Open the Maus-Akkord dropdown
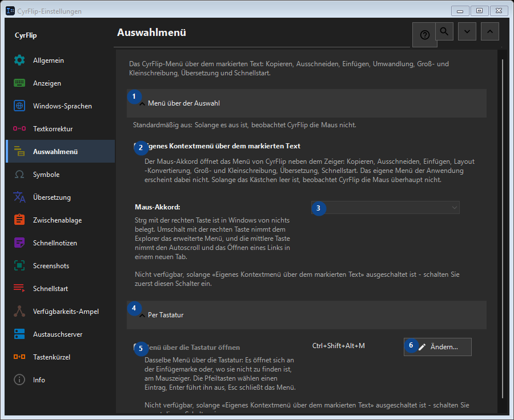The width and height of the screenshot is (514, 420). (385, 207)
